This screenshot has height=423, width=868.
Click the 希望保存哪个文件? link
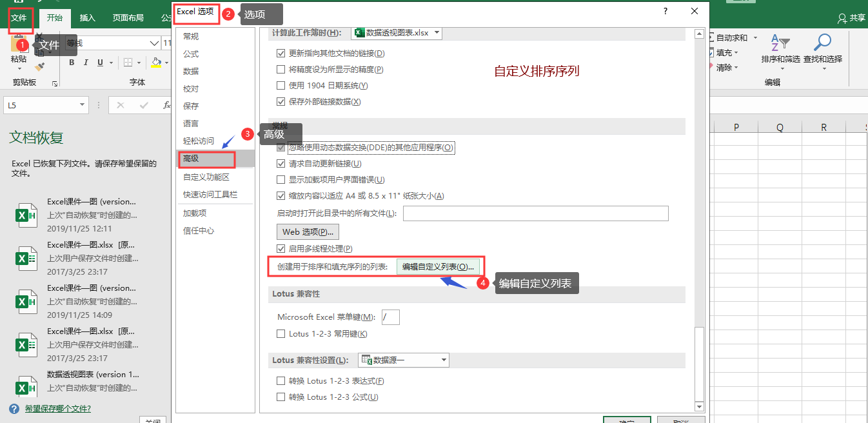[57, 409]
